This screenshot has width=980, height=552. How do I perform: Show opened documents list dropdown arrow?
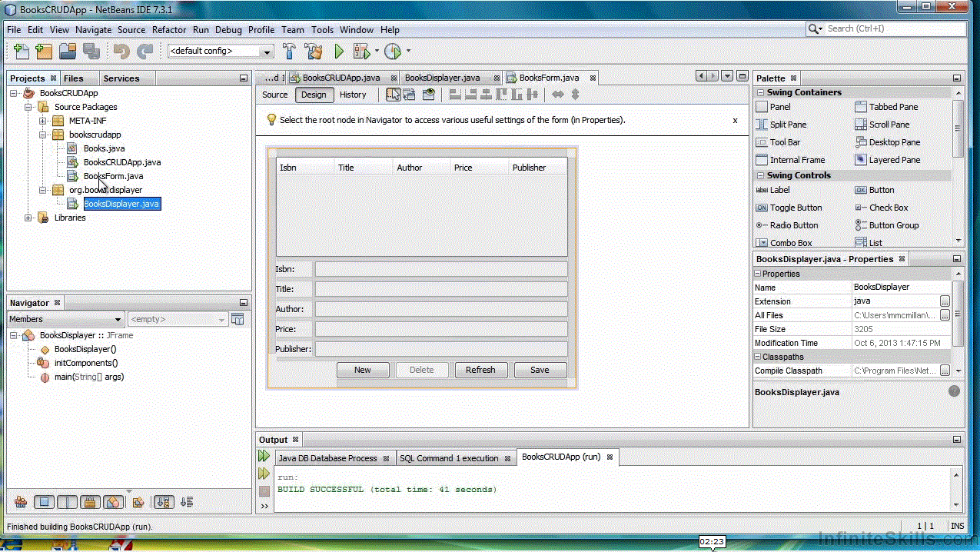pyautogui.click(x=729, y=76)
